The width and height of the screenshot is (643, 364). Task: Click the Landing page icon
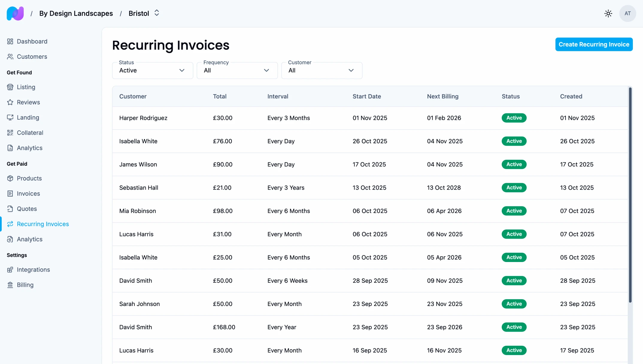click(x=10, y=117)
